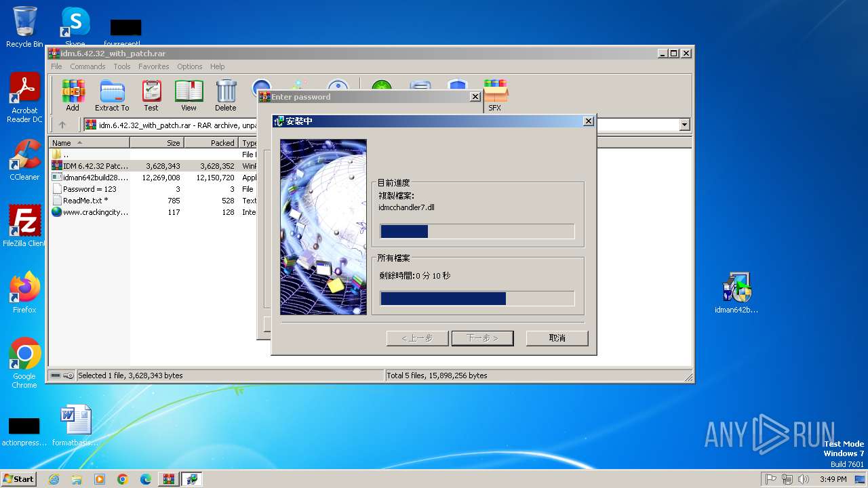Screen dimensions: 868x488
Task: Open Google Chrome desktop shortcut
Action: 24,363
